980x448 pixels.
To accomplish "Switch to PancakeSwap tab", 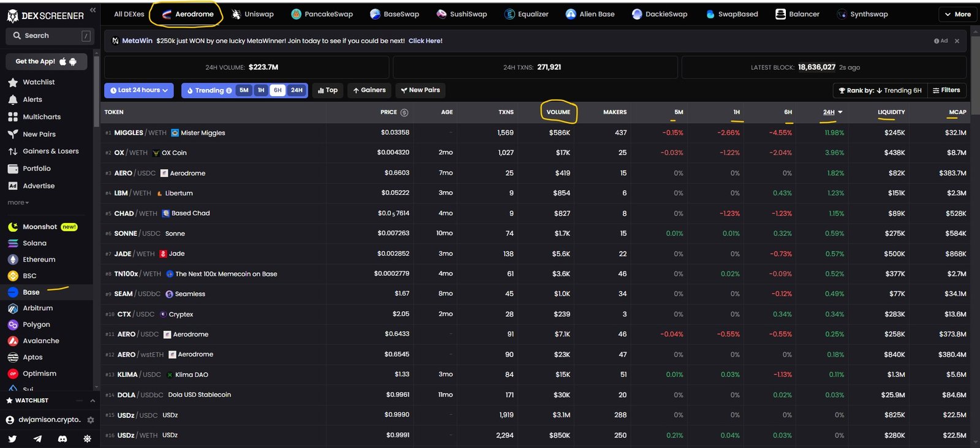I will [x=322, y=14].
